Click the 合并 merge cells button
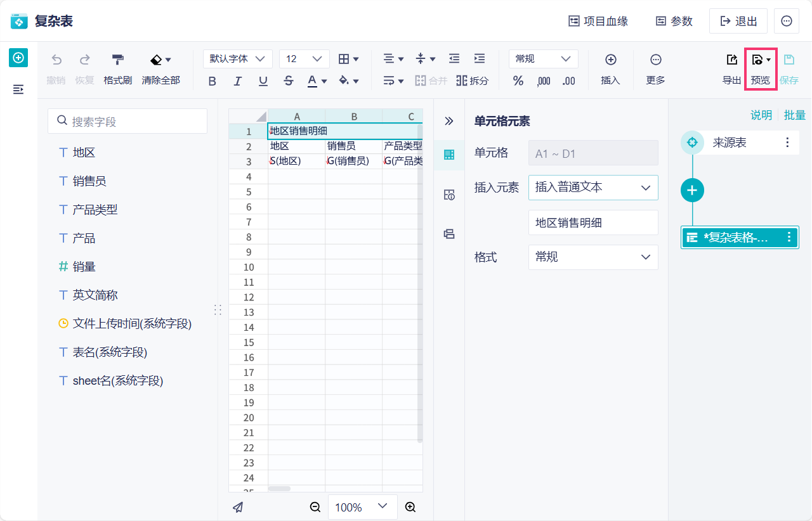812x521 pixels. point(431,80)
